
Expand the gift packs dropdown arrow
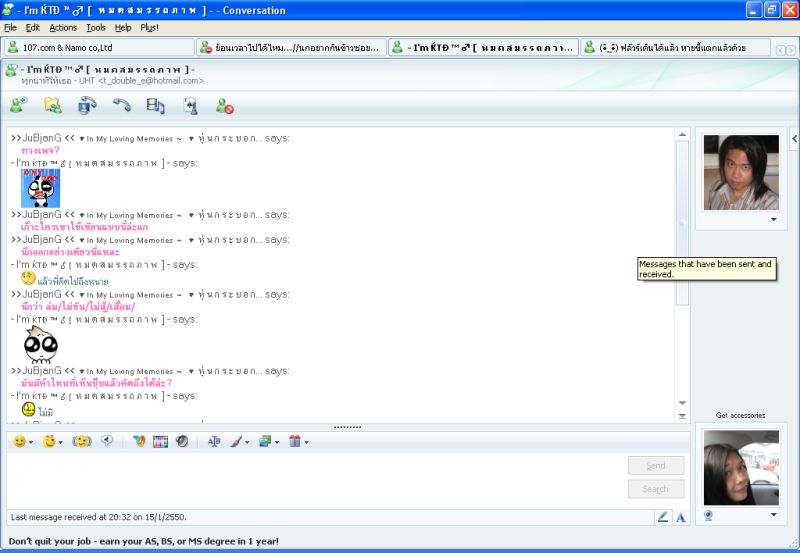[x=307, y=442]
